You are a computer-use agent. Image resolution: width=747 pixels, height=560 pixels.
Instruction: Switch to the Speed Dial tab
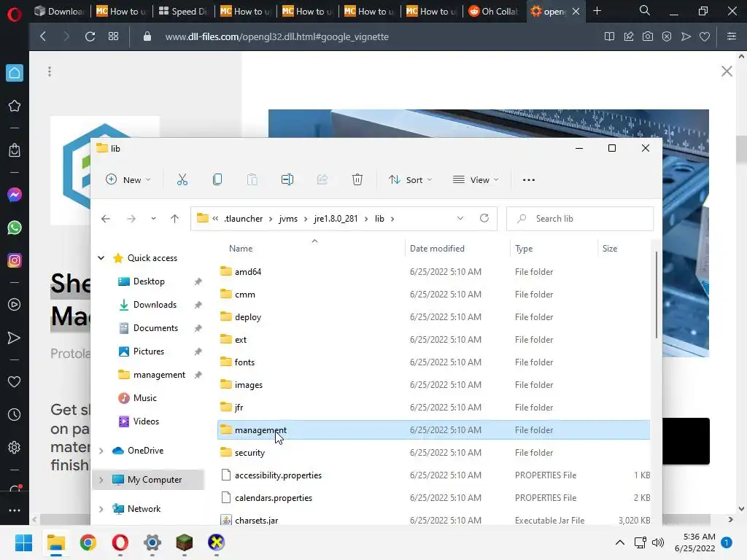(183, 11)
